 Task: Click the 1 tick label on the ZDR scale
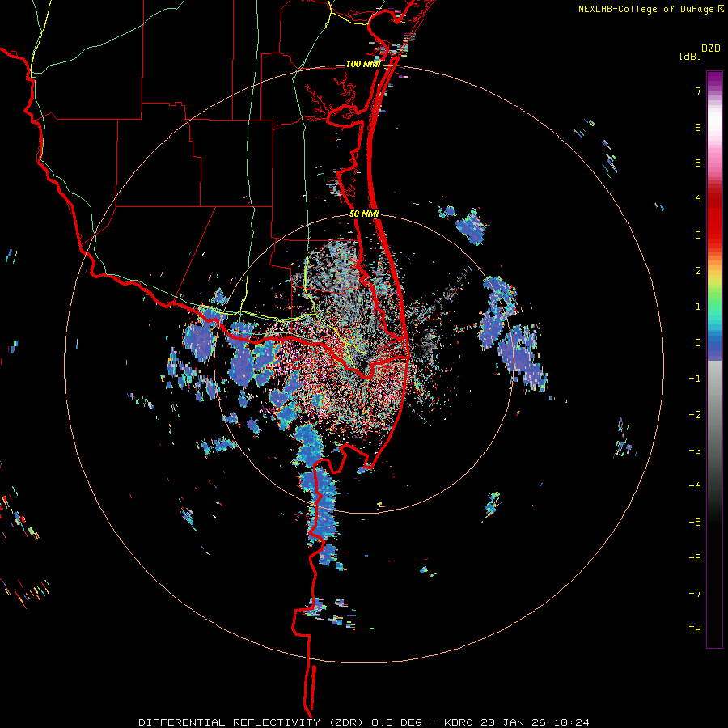tap(698, 307)
